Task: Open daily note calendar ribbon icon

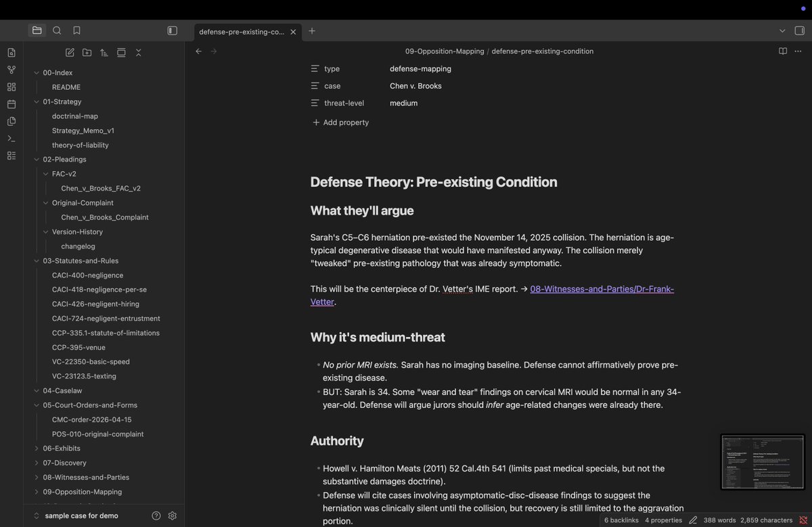Action: (x=11, y=104)
